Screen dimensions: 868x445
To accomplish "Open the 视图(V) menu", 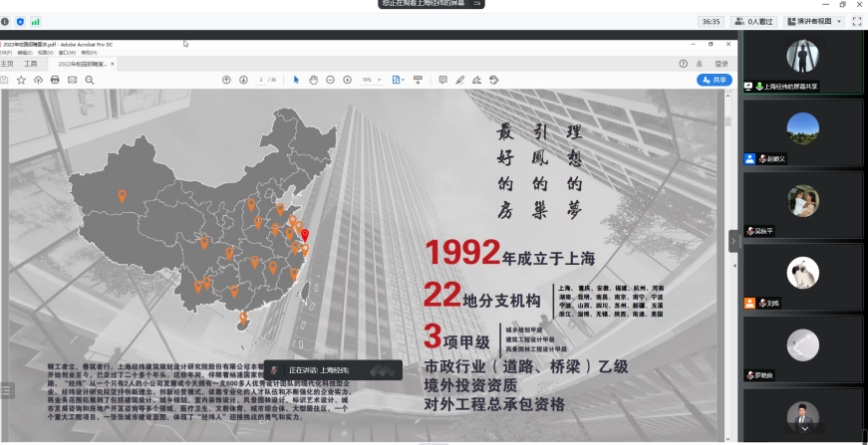I will [46, 53].
